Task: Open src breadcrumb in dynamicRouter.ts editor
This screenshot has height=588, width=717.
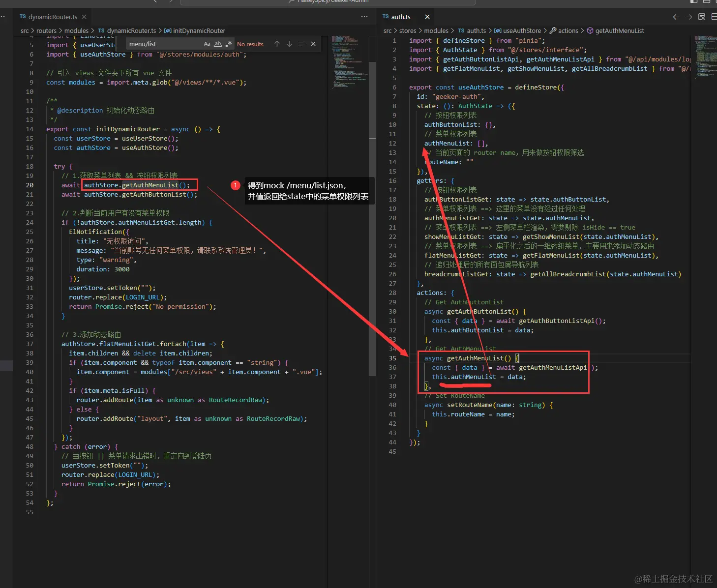Action: pyautogui.click(x=25, y=30)
